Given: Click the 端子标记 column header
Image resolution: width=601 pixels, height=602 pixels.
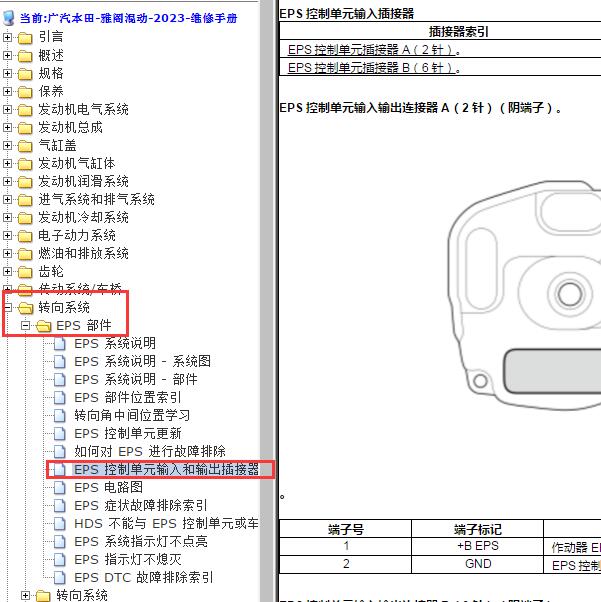Looking at the screenshot, I should 477,529.
